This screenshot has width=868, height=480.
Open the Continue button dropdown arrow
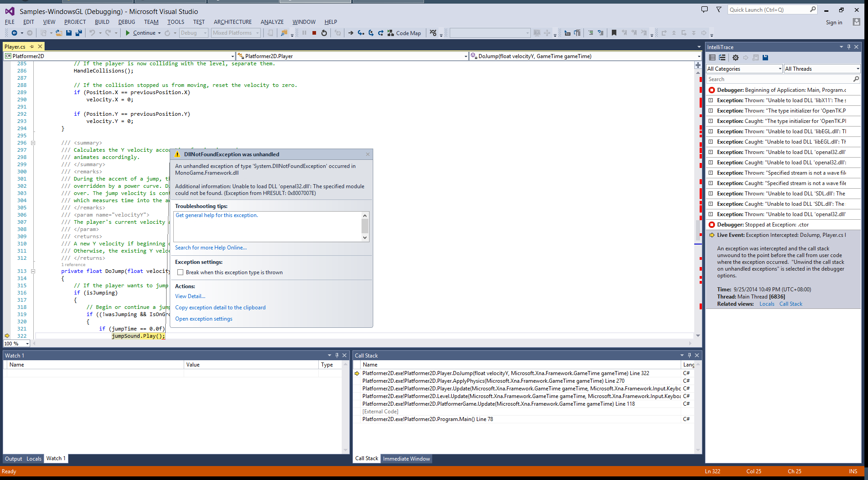tap(159, 33)
